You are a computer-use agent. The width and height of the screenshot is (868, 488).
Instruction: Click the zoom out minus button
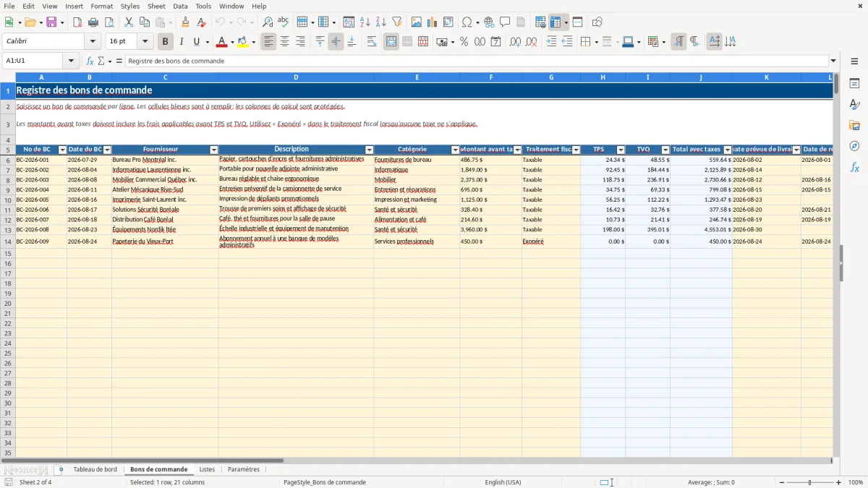781,482
